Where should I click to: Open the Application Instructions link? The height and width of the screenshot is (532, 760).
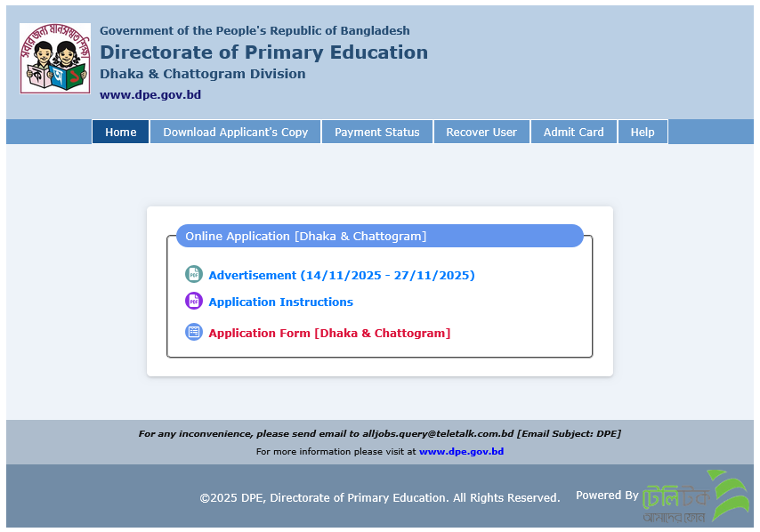(280, 302)
